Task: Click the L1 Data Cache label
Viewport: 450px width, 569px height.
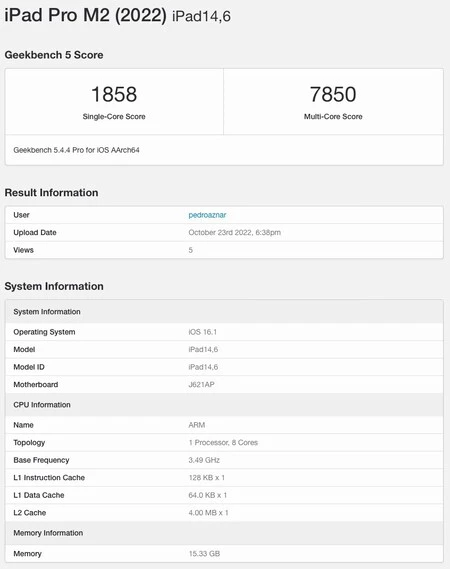Action: coord(39,495)
